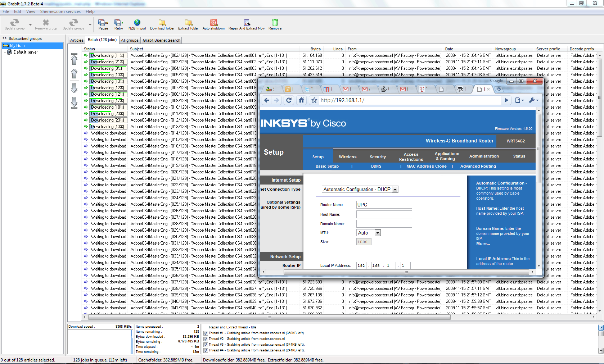Open the new tab plus button in Chrome

point(499,89)
